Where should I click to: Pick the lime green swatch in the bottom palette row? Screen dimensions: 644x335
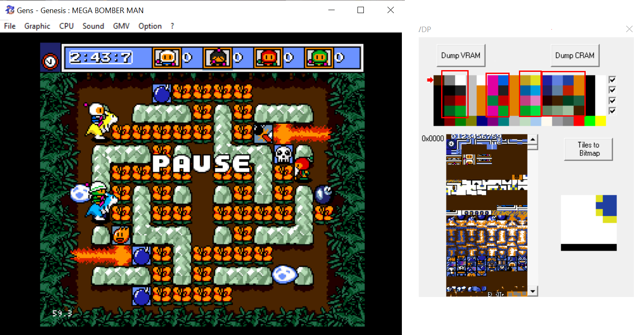590,121
